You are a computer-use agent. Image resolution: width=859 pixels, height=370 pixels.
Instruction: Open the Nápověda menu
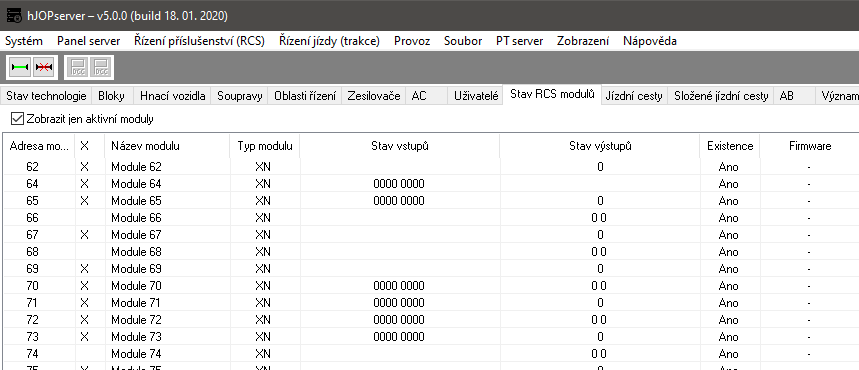click(x=650, y=41)
